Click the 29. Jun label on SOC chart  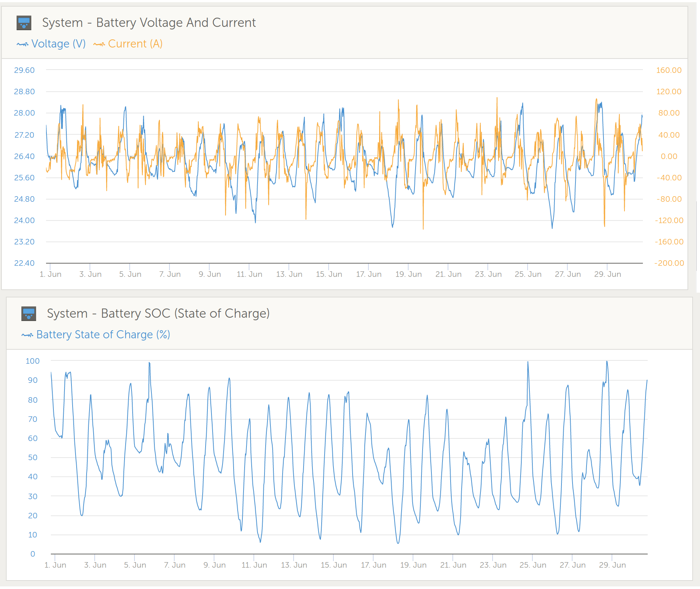(612, 565)
